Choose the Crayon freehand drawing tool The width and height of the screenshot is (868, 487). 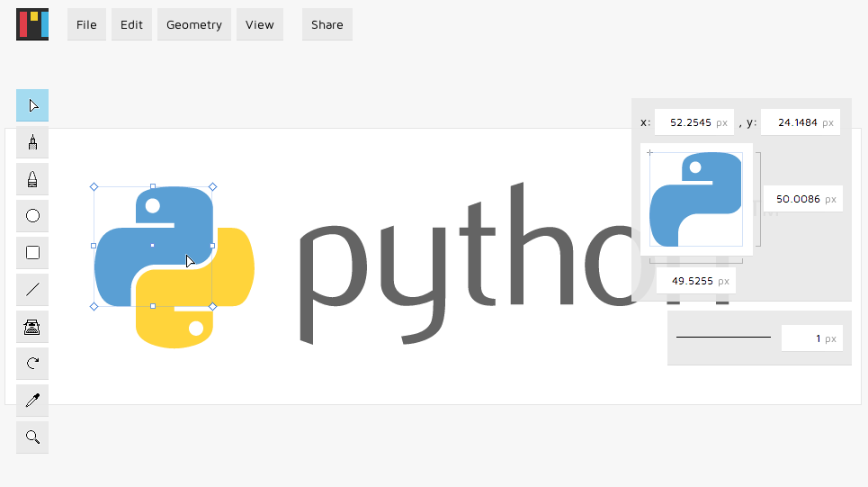tap(32, 179)
